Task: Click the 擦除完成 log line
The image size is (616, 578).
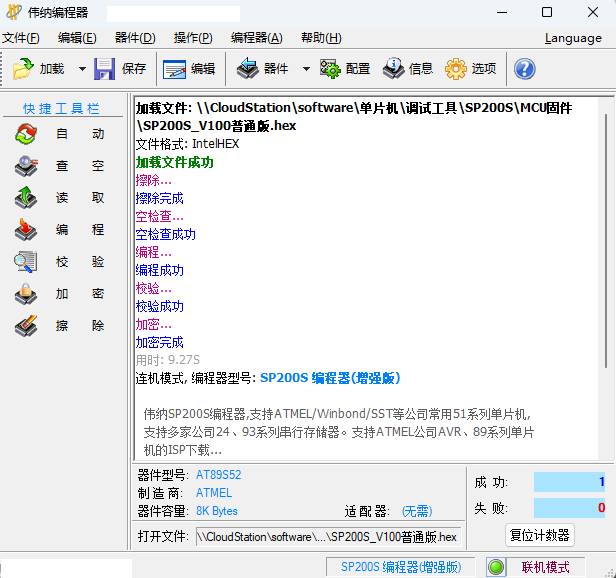Action: click(160, 198)
